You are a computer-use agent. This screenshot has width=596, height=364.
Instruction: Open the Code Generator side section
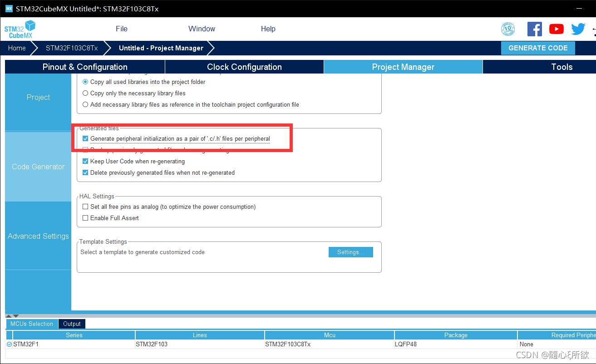tap(38, 167)
